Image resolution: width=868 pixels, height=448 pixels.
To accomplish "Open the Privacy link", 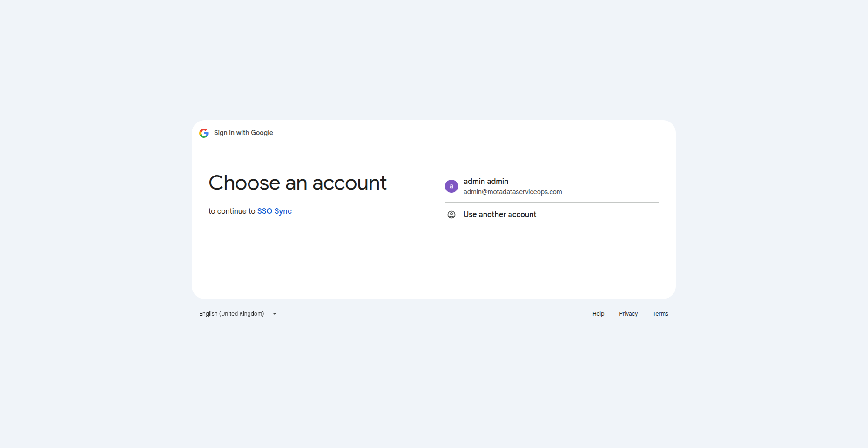I will pos(628,314).
